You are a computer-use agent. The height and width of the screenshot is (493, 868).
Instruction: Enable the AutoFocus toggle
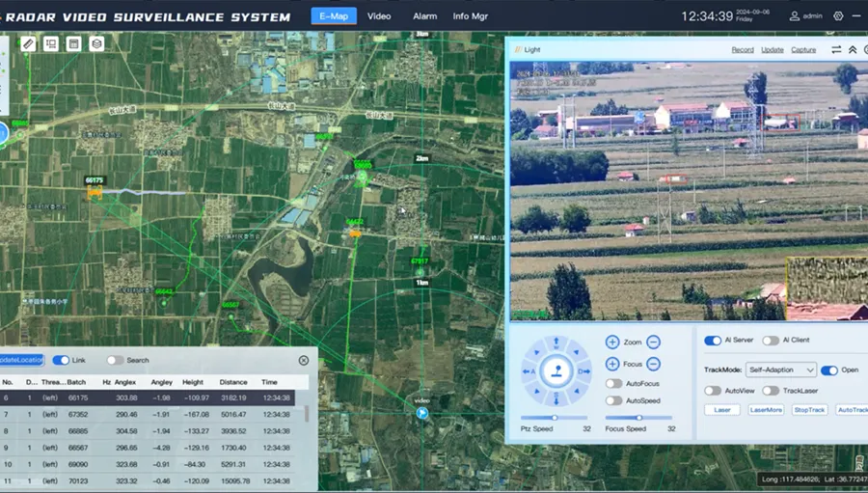[x=613, y=384]
